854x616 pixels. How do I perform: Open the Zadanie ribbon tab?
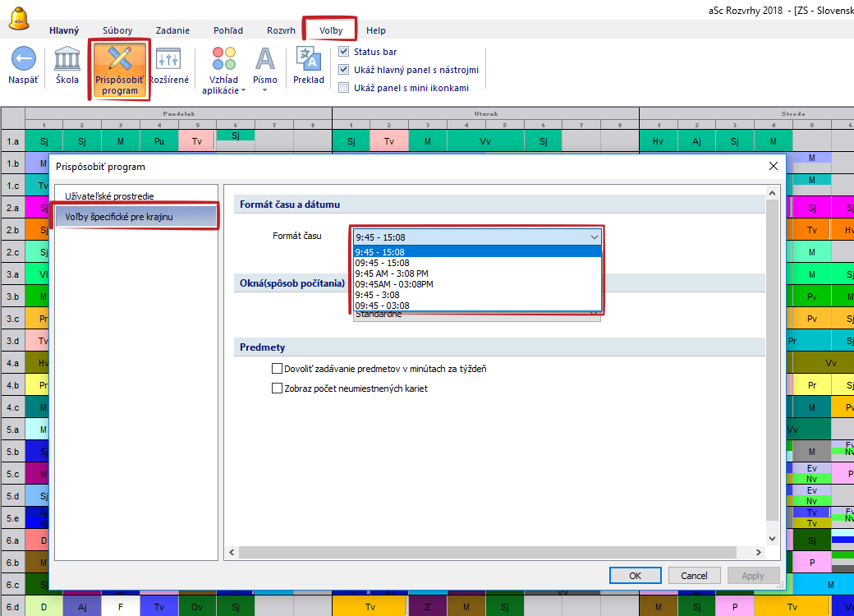pos(171,30)
